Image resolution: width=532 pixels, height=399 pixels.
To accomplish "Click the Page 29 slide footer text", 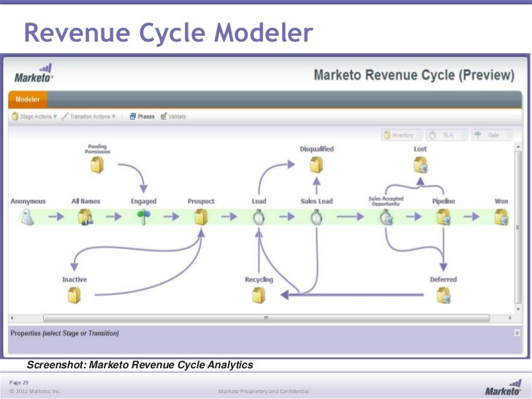I will point(19,382).
